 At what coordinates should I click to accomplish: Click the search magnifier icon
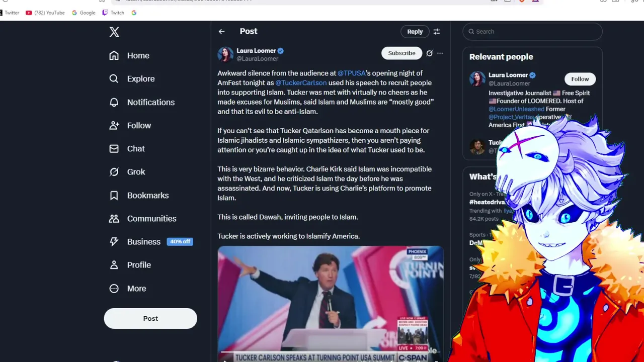(471, 31)
